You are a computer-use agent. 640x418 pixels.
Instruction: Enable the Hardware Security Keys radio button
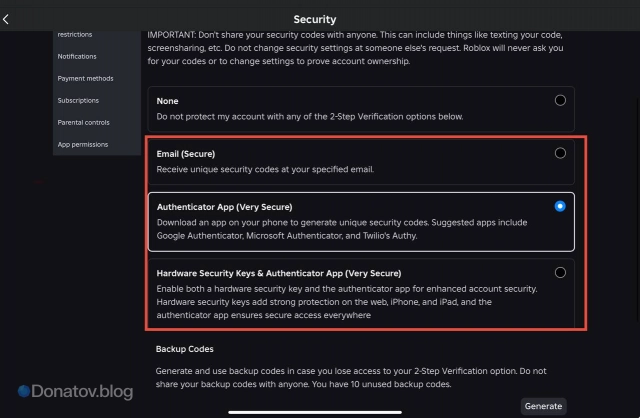[559, 272]
